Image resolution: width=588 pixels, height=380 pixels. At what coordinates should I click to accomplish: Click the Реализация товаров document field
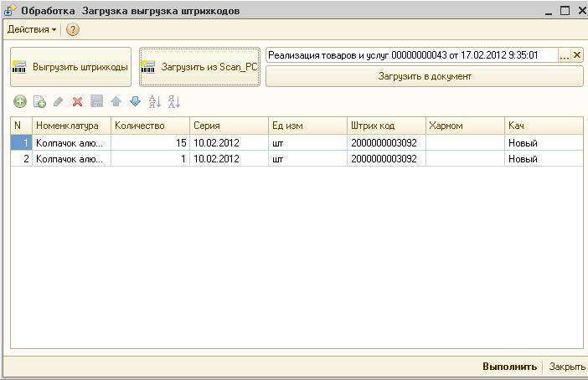pyautogui.click(x=410, y=55)
